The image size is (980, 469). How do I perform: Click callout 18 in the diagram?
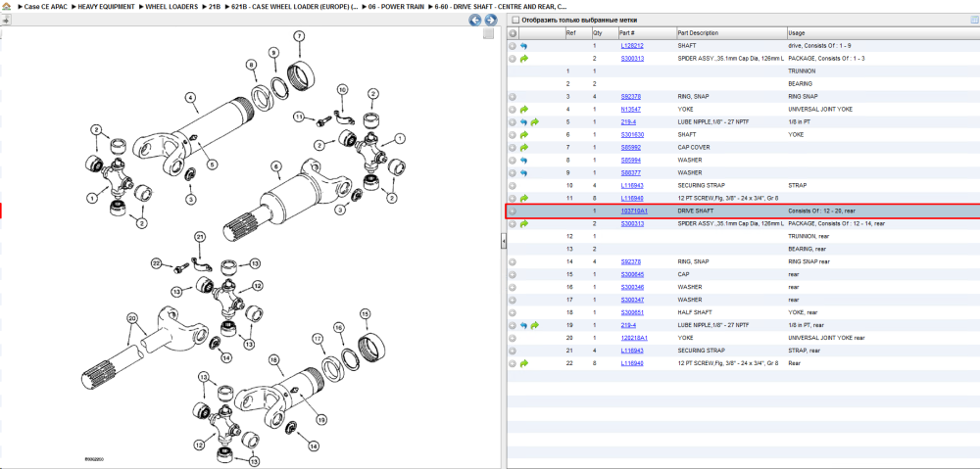click(x=273, y=359)
